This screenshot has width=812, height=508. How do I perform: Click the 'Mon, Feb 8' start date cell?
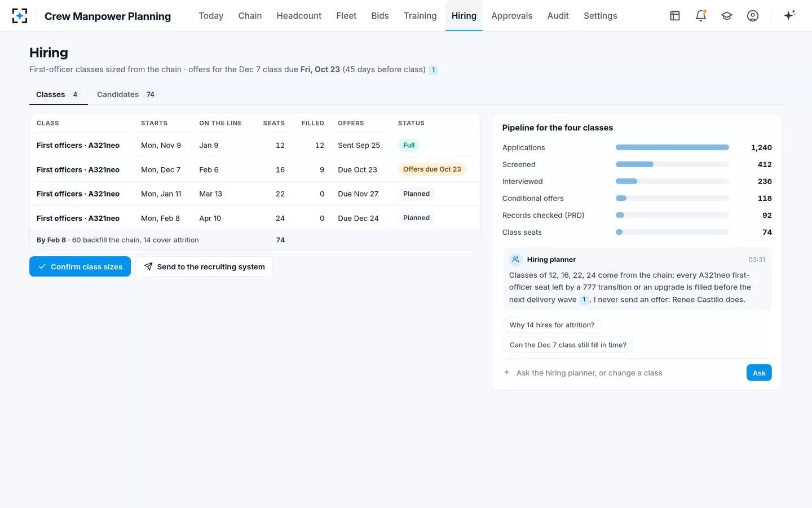[x=161, y=218]
